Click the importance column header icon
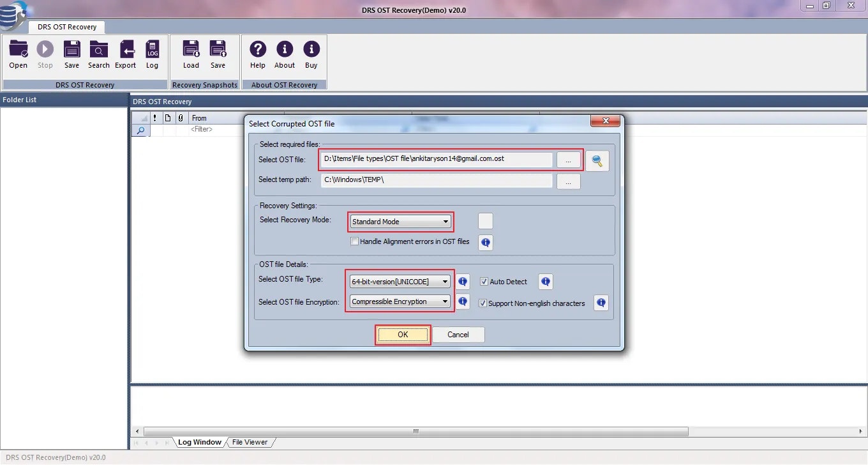Viewport: 868px width, 465px height. coord(155,118)
